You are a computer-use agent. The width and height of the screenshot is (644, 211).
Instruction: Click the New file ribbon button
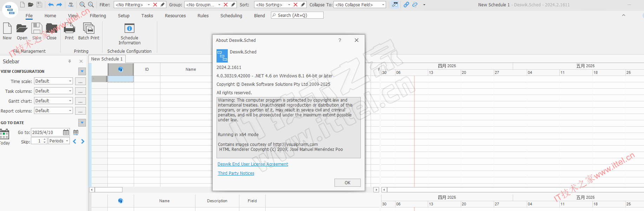[7, 31]
